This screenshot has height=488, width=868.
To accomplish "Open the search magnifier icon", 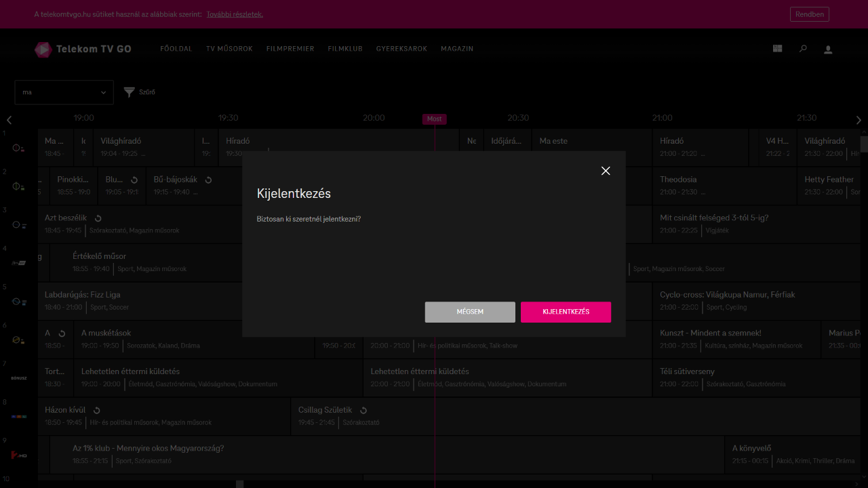I will 803,49.
